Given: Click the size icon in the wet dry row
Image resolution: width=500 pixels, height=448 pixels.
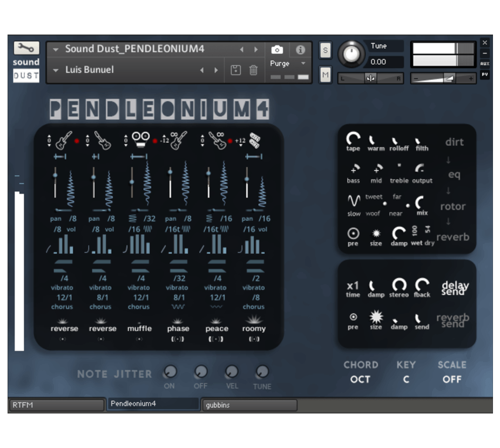Looking at the screenshot, I should 376,233.
